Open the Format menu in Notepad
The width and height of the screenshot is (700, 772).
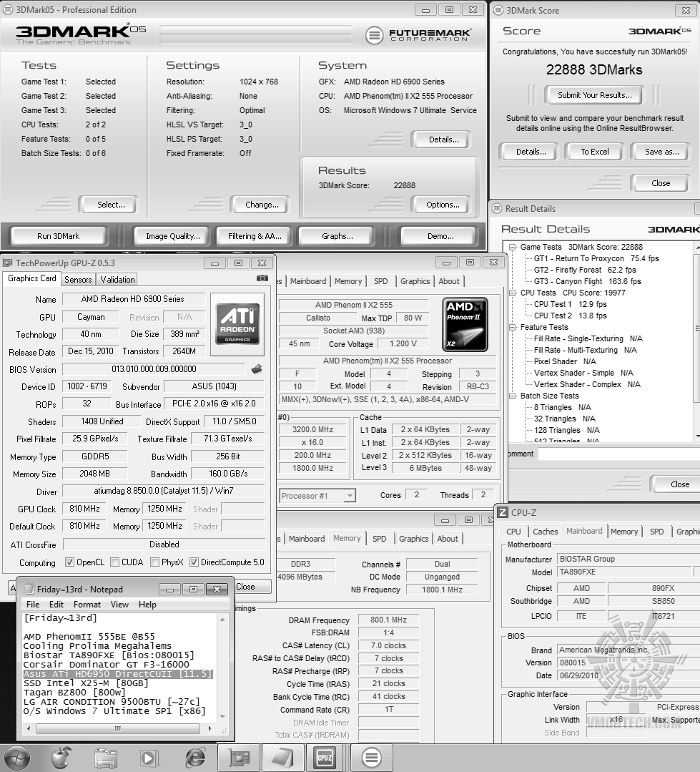pyautogui.click(x=87, y=605)
